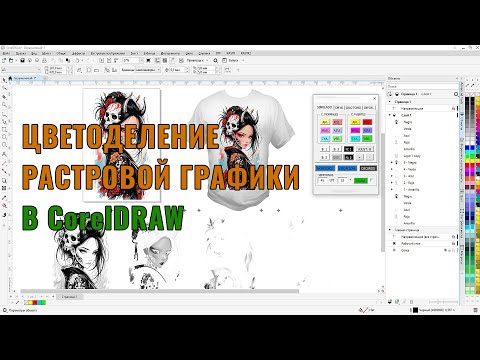Click the red swatch in the document palette under canvas

click(35, 302)
